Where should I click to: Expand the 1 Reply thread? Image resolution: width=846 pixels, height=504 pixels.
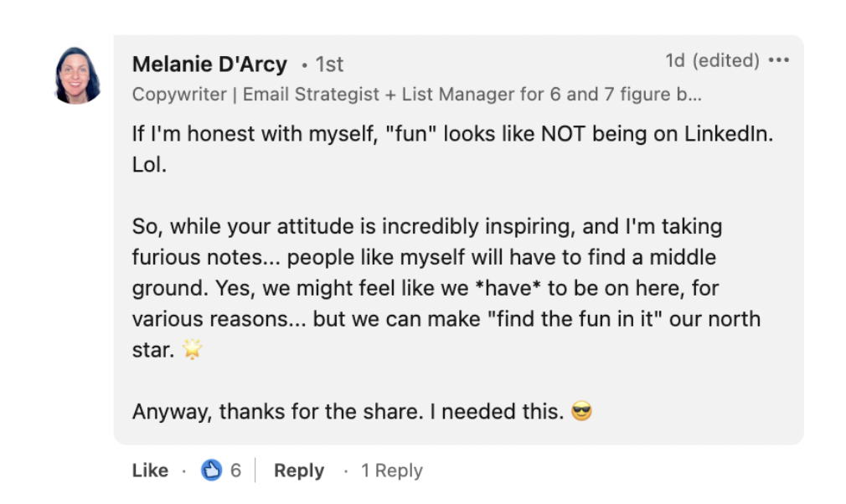[x=392, y=471]
